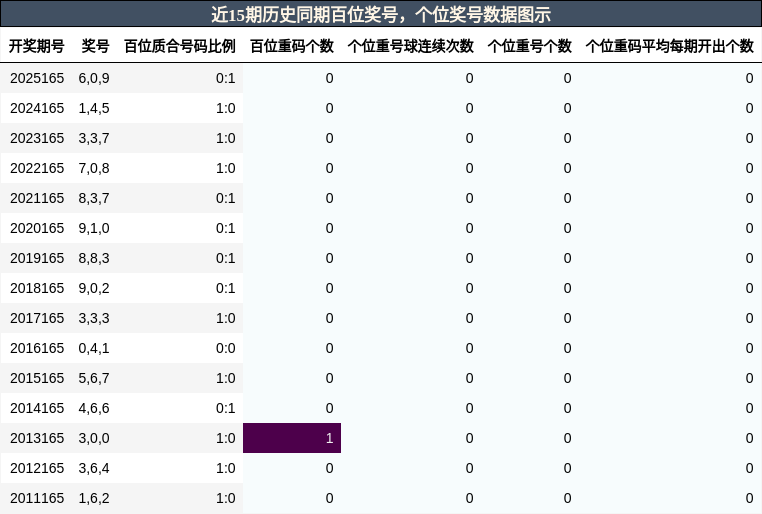The image size is (762, 514).
Task: Click the 奖号 column header
Action: (95, 46)
